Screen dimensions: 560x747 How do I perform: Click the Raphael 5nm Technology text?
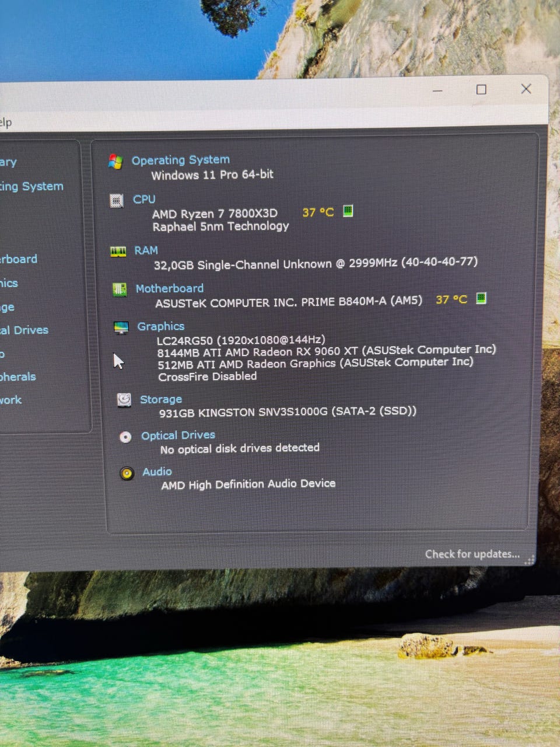(220, 226)
